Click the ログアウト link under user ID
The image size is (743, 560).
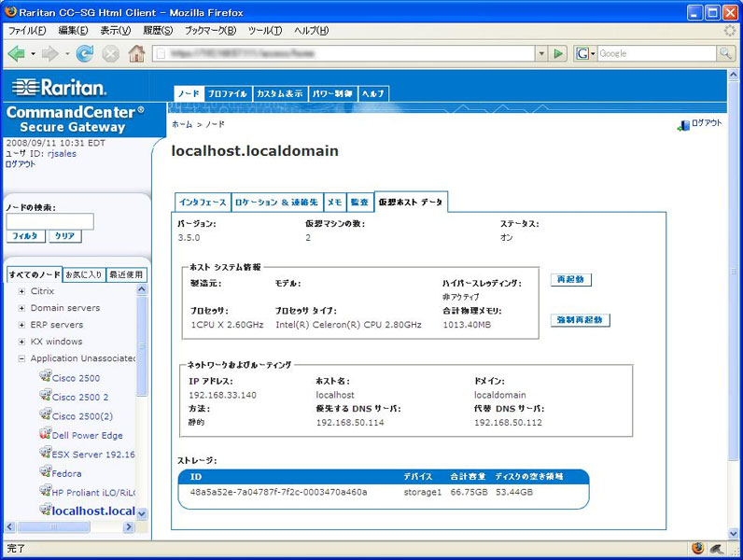21,164
